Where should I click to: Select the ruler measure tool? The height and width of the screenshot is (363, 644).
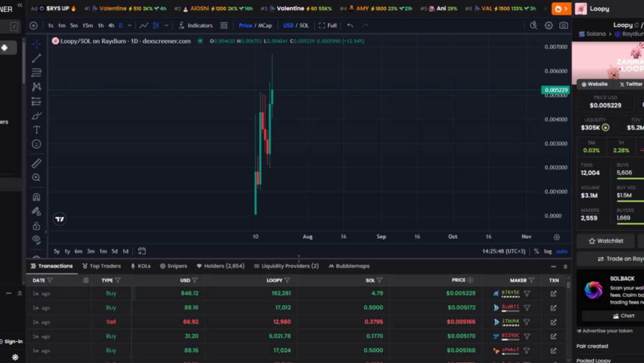[x=36, y=163]
